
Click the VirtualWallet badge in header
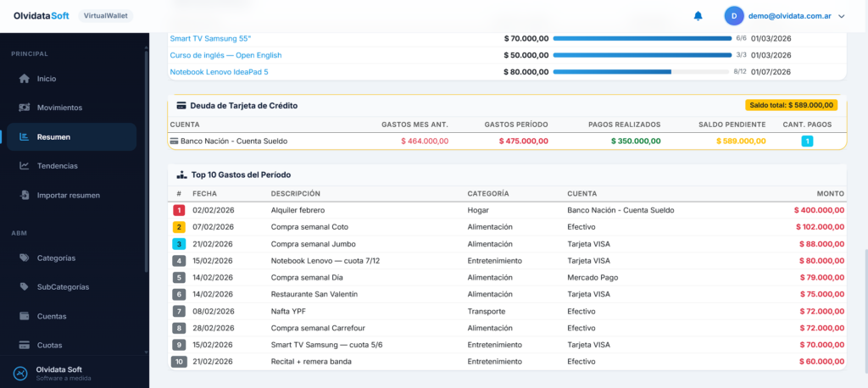click(105, 16)
